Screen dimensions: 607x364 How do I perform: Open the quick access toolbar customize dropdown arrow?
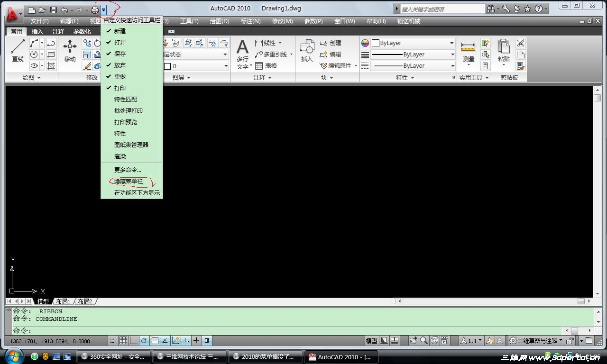(104, 10)
